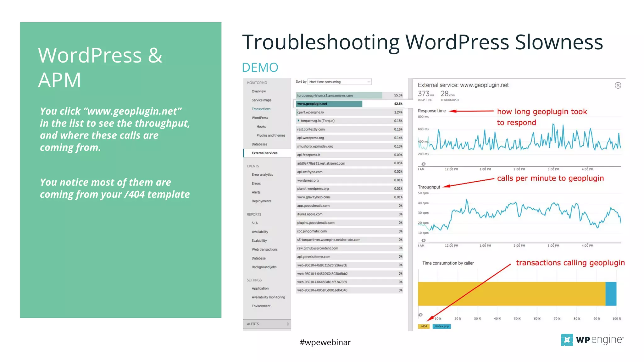Open Application settings

[260, 288]
